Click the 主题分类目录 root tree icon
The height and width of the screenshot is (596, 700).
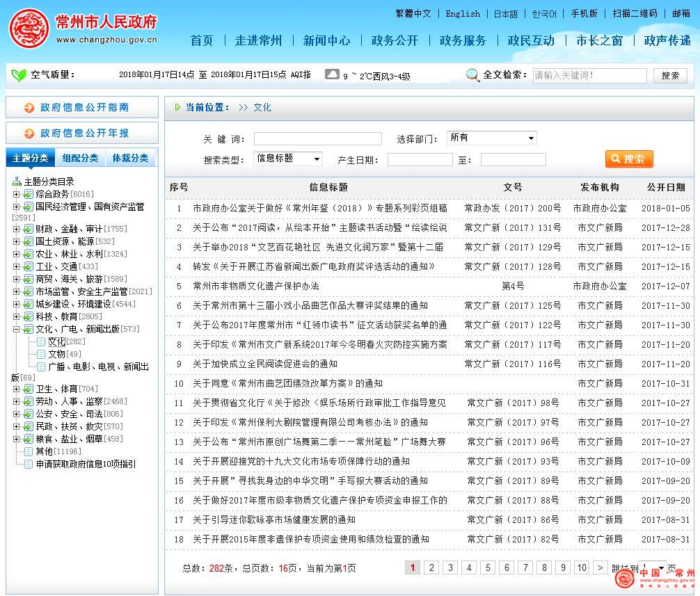(17, 182)
